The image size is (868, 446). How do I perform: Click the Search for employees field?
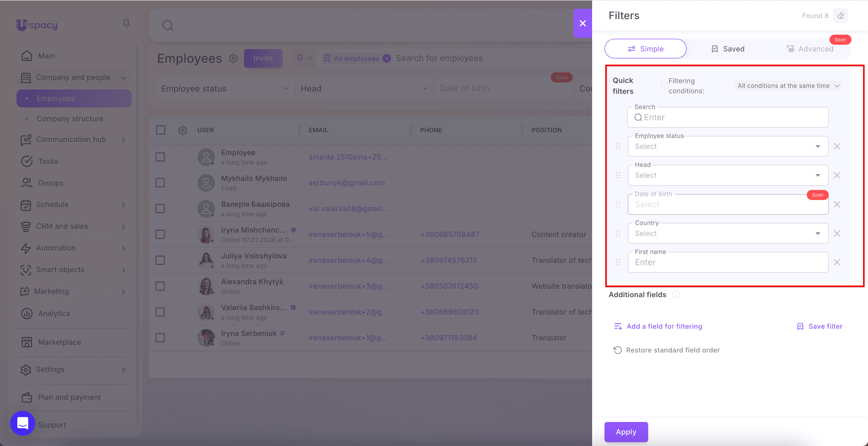439,58
